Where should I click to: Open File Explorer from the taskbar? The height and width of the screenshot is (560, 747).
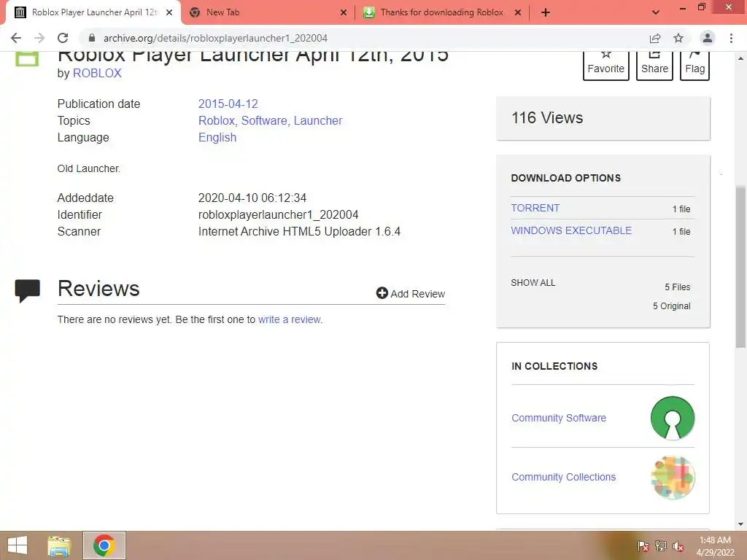click(59, 545)
